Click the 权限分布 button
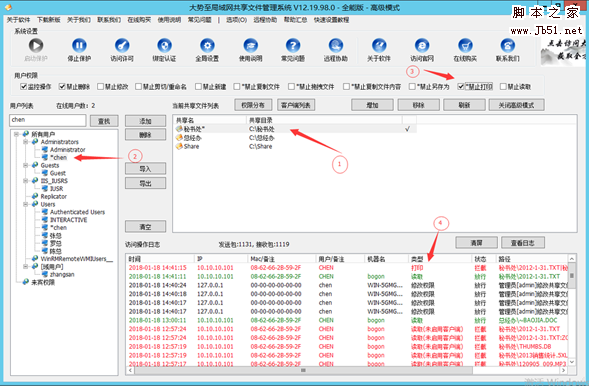589x386 pixels. pos(253,105)
